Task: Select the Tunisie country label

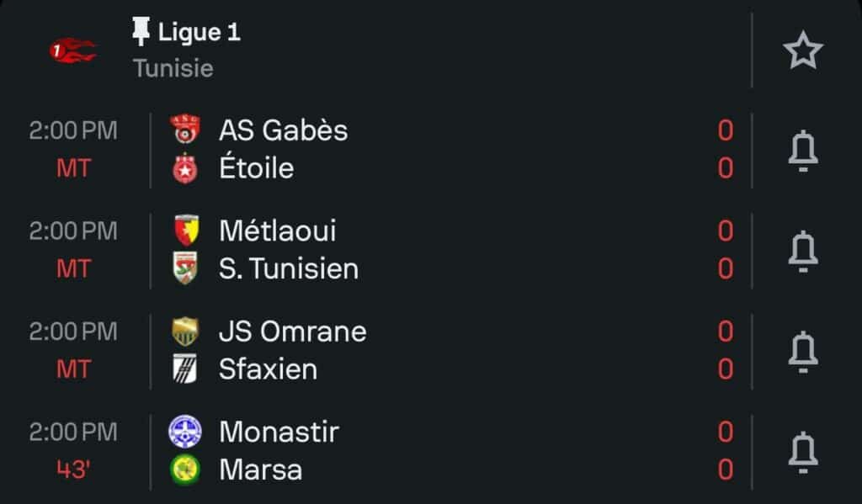Action: 173,68
